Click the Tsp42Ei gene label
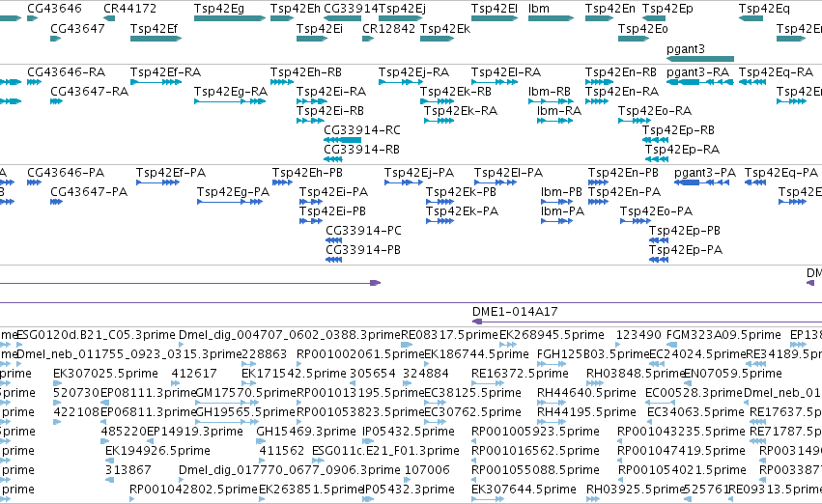Image resolution: width=822 pixels, height=504 pixels. 320,28
